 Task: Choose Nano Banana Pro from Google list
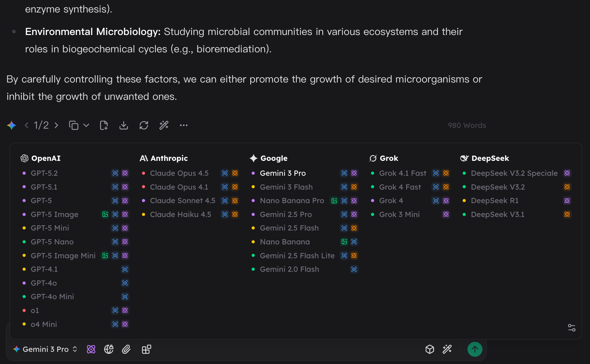(x=292, y=200)
